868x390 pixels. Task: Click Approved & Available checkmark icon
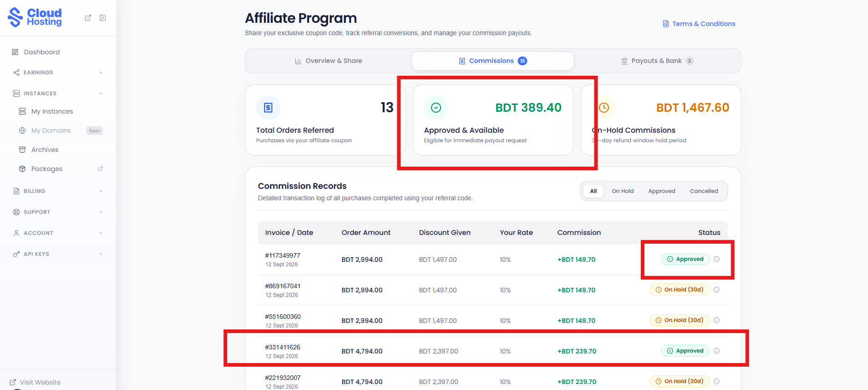point(436,108)
